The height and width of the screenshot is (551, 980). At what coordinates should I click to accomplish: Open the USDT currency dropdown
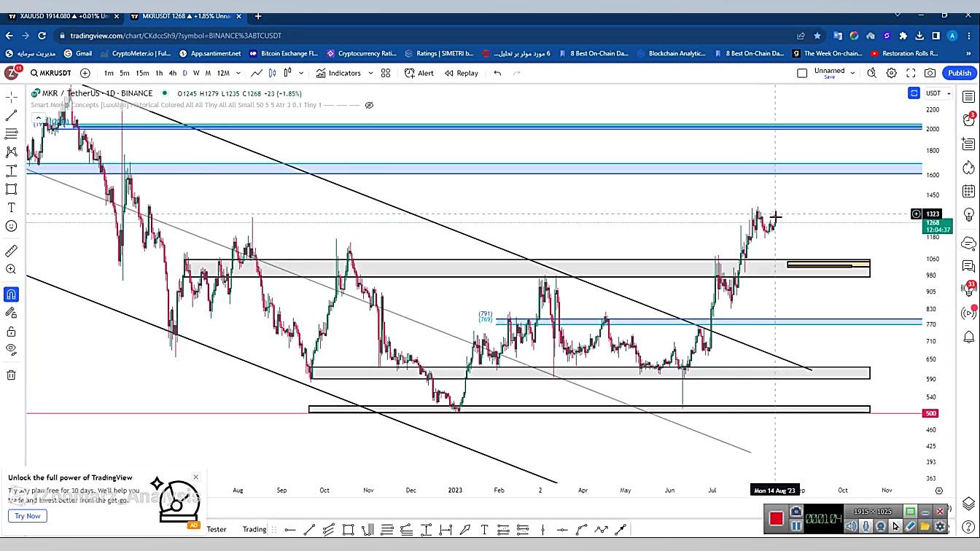click(x=938, y=93)
